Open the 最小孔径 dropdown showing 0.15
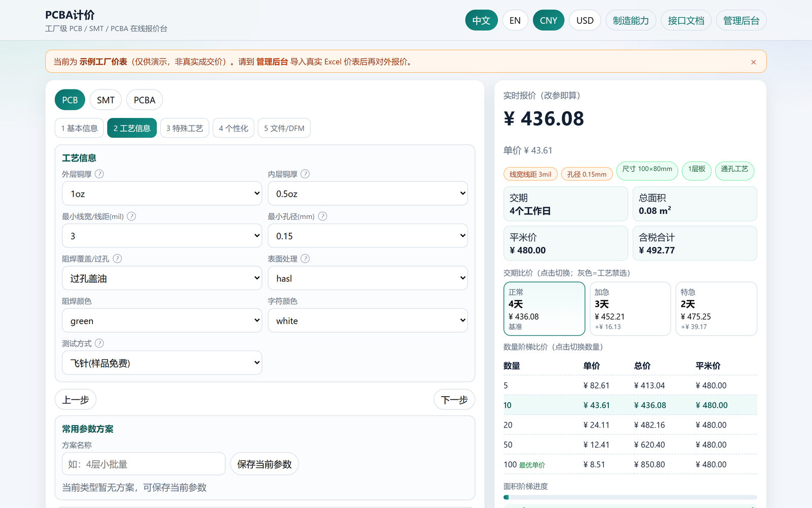The height and width of the screenshot is (508, 812). coord(368,236)
